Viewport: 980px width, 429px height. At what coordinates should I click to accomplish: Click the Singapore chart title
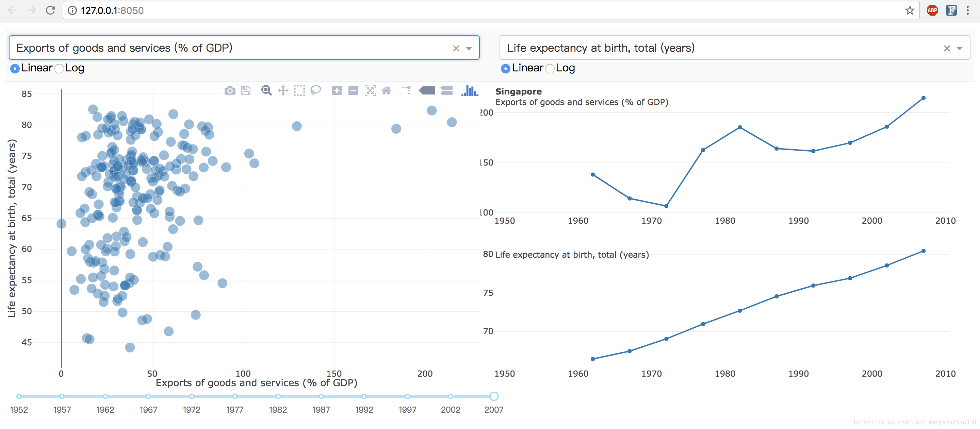(x=519, y=91)
